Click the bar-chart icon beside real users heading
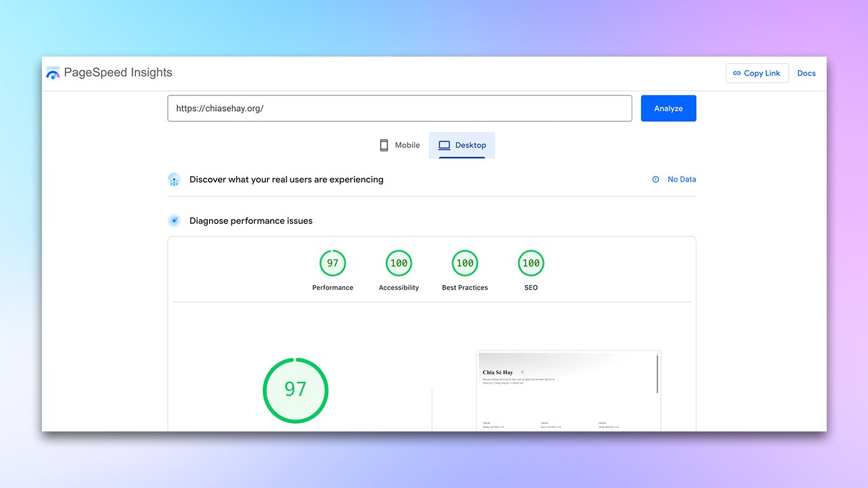The width and height of the screenshot is (868, 488). point(174,179)
